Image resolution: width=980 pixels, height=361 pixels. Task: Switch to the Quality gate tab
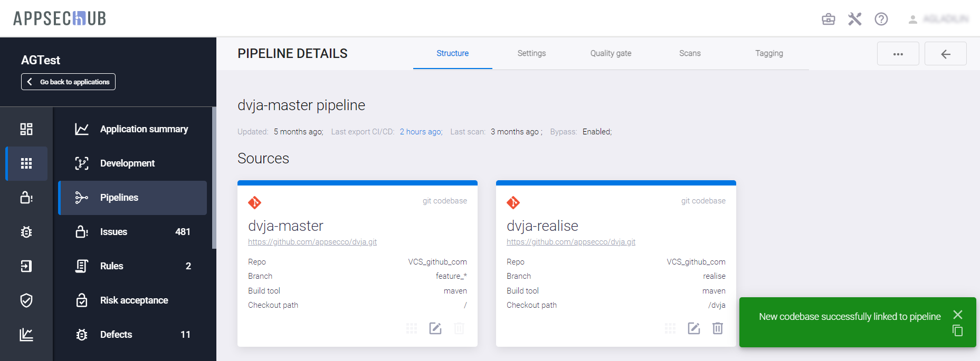pos(611,53)
